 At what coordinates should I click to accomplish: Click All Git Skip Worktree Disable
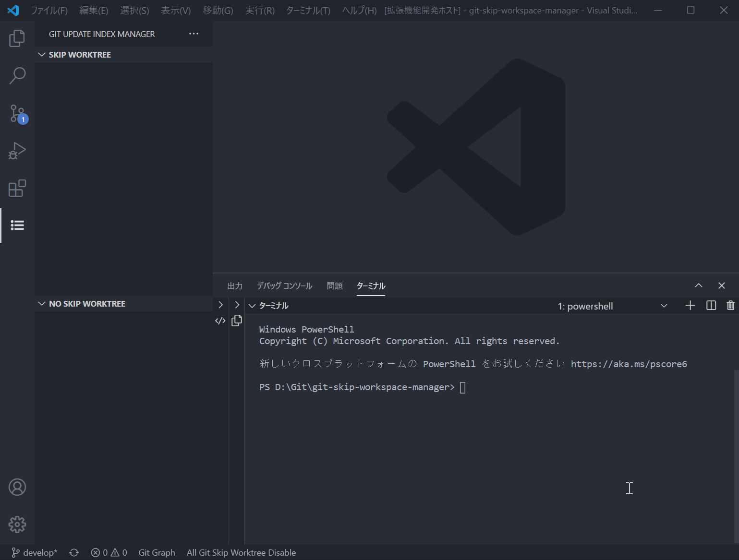(x=241, y=553)
